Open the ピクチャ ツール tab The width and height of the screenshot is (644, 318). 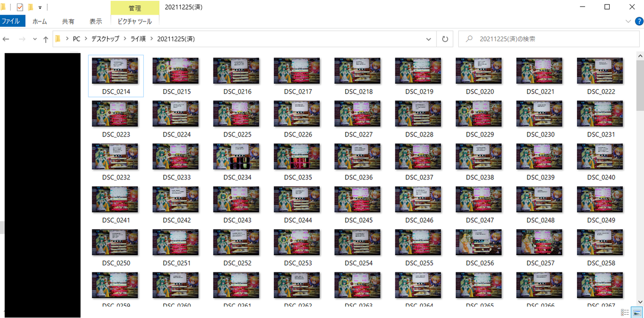tap(135, 21)
